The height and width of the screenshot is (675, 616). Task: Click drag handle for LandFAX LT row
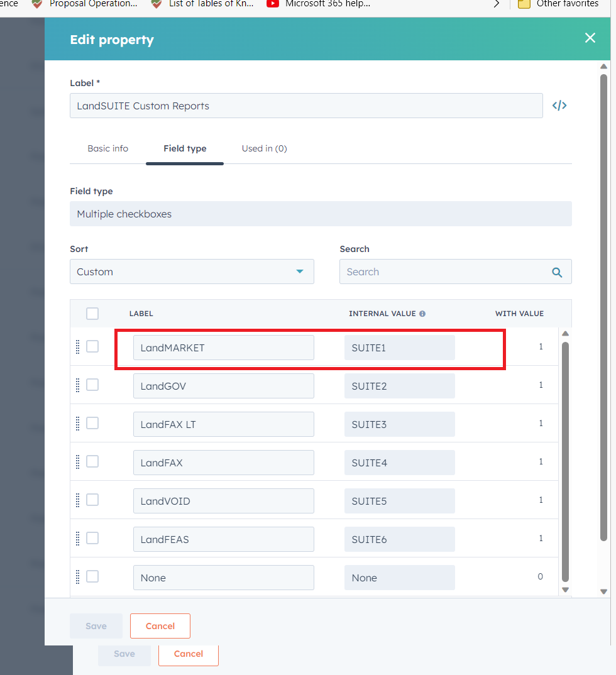click(x=78, y=424)
